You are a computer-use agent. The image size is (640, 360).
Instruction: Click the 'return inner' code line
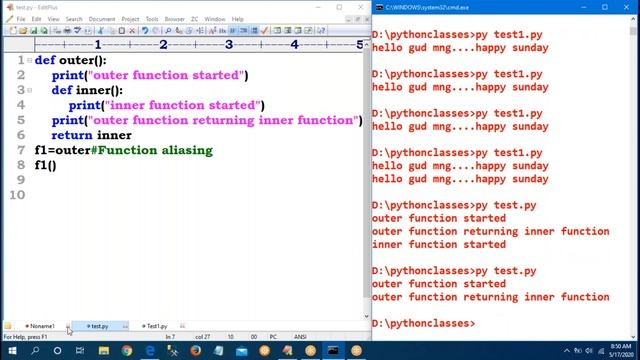(x=91, y=135)
